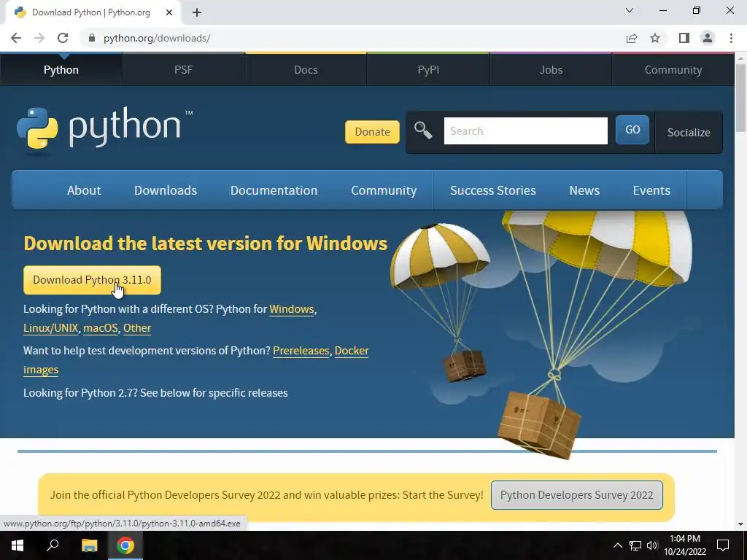Bookmark this page with the star icon
The height and width of the screenshot is (560, 747).
[655, 38]
